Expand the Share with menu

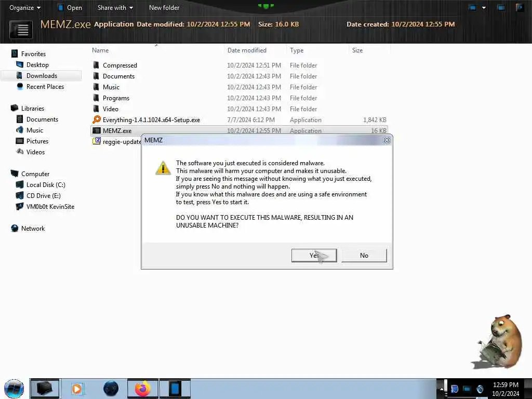[115, 7]
